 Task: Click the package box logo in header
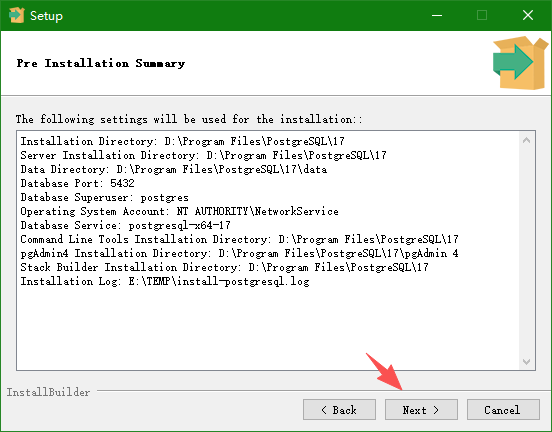(520, 63)
